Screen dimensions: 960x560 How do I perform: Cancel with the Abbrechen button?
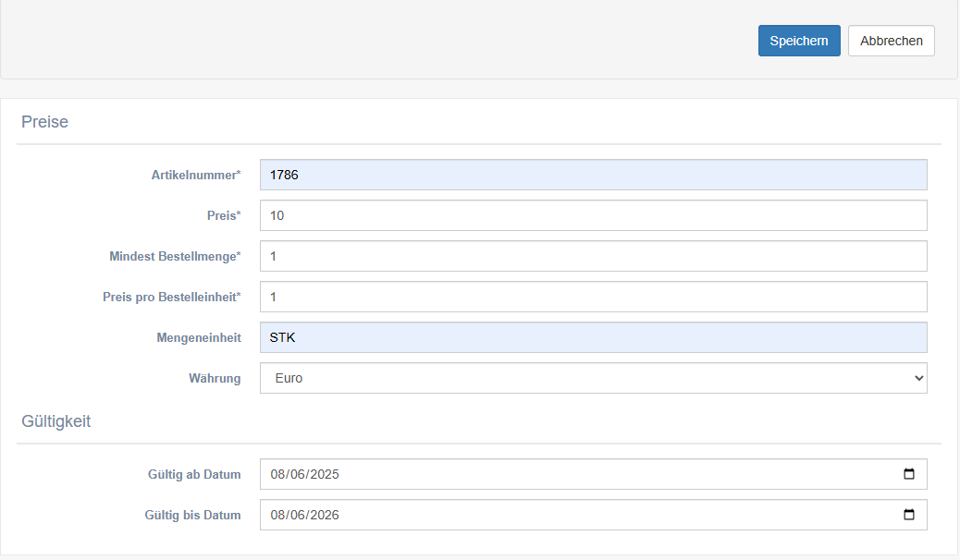(x=891, y=41)
